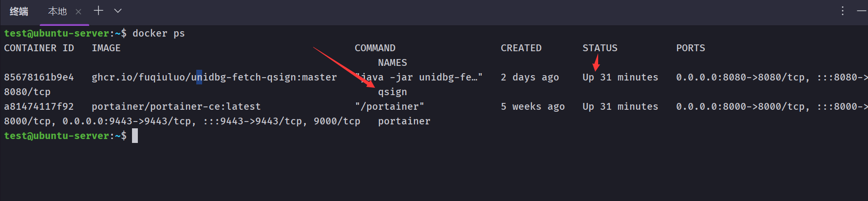Click the unidbg-fetch-qsign:master image name
The image size is (868, 201).
click(x=214, y=77)
